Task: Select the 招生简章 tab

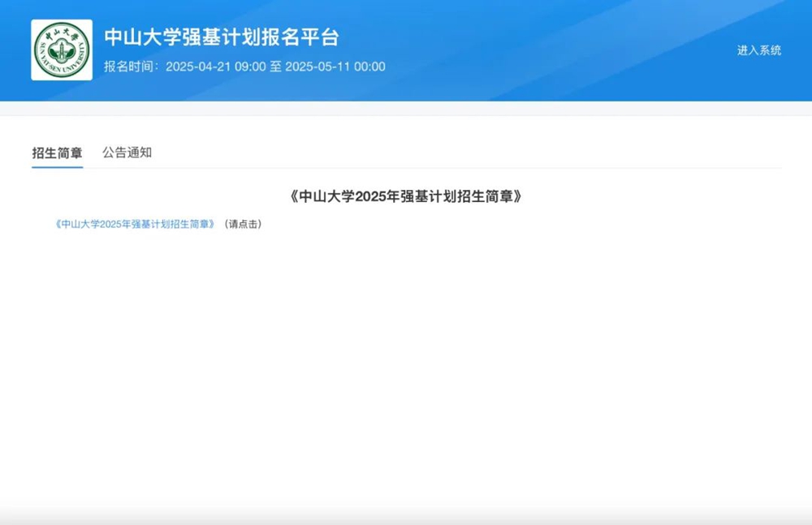Action: click(x=57, y=153)
